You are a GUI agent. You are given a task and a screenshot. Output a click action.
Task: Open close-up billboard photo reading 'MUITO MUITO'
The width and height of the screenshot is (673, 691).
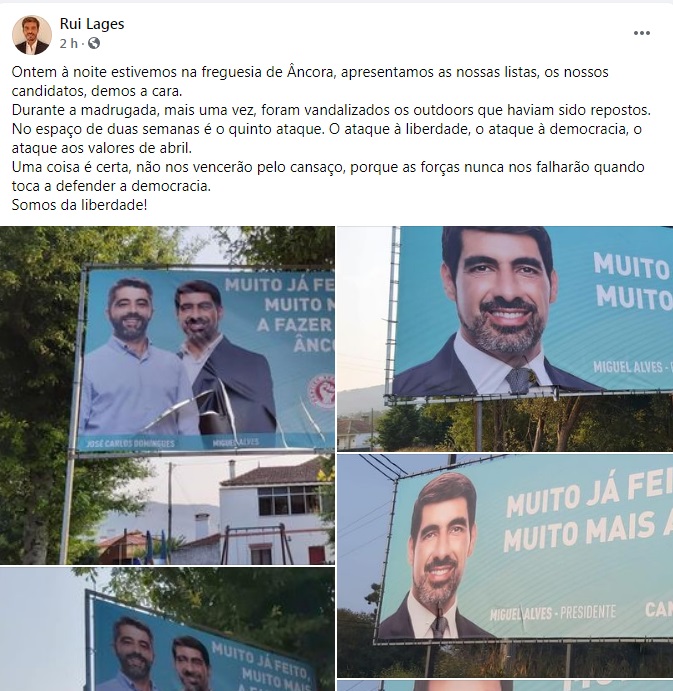[x=505, y=338]
